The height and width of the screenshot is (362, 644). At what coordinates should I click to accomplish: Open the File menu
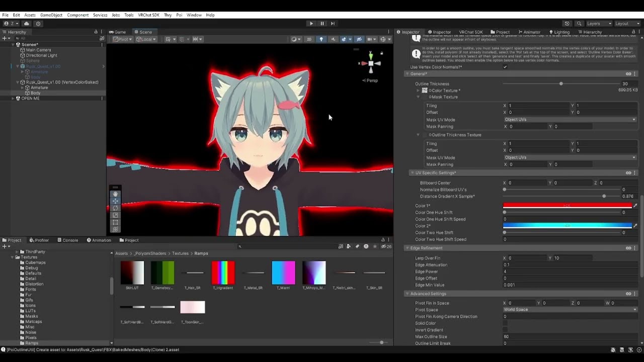point(6,15)
